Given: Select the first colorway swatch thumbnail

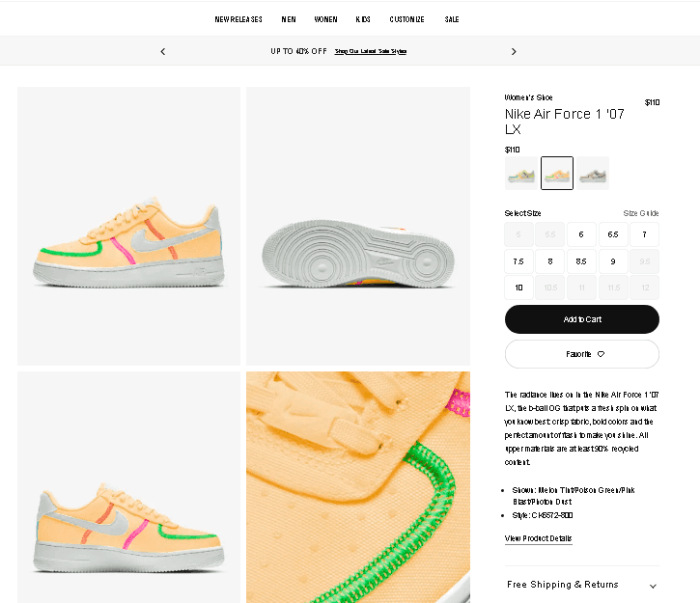Looking at the screenshot, I should point(521,173).
